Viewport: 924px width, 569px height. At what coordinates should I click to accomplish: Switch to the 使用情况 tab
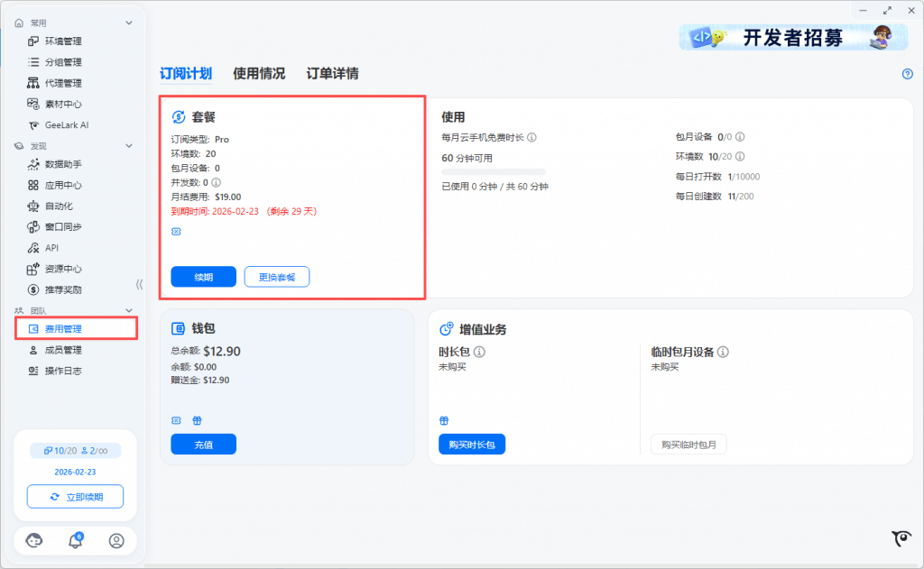[x=259, y=74]
